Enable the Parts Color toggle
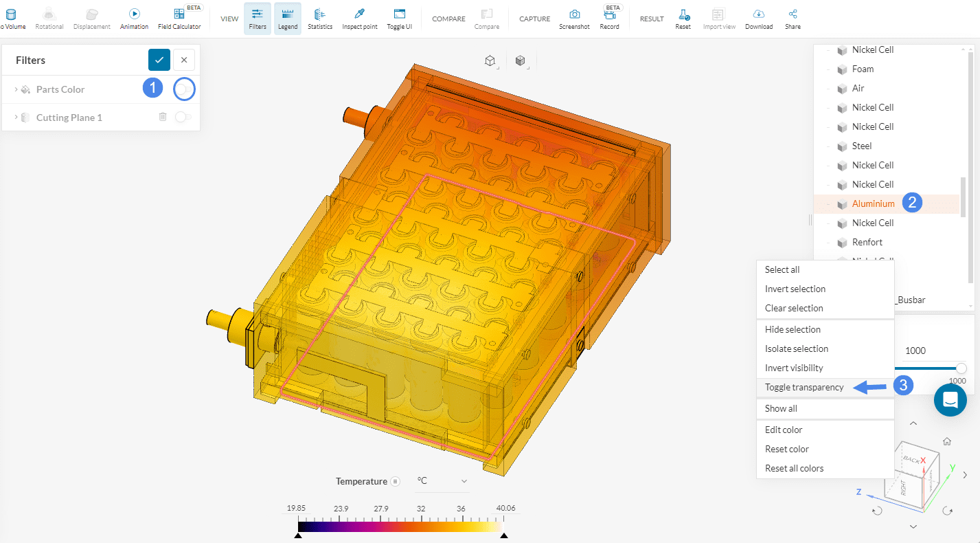 pyautogui.click(x=183, y=89)
